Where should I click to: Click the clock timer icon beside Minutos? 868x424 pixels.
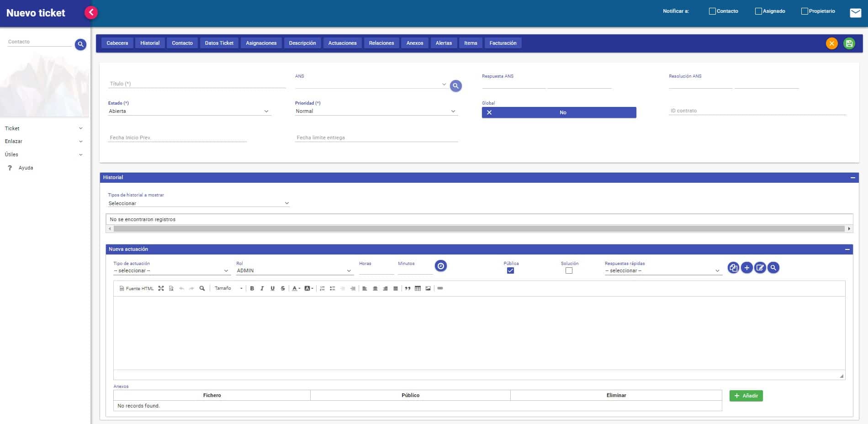[x=440, y=266]
